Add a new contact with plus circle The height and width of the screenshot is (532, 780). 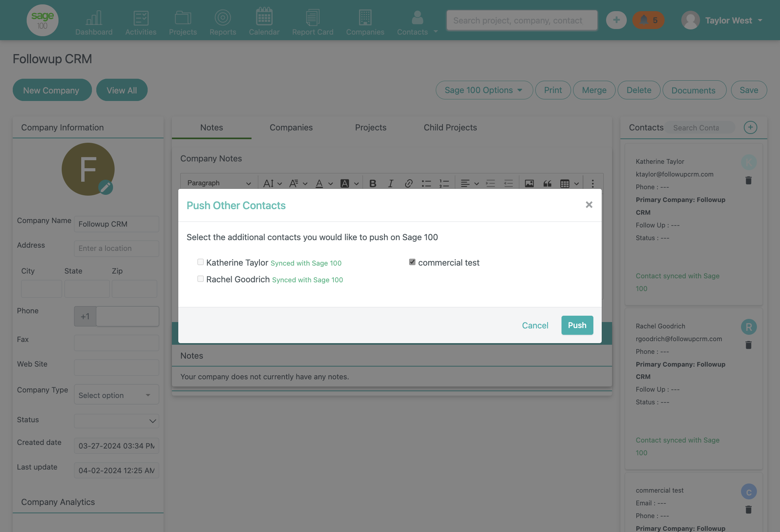click(751, 128)
